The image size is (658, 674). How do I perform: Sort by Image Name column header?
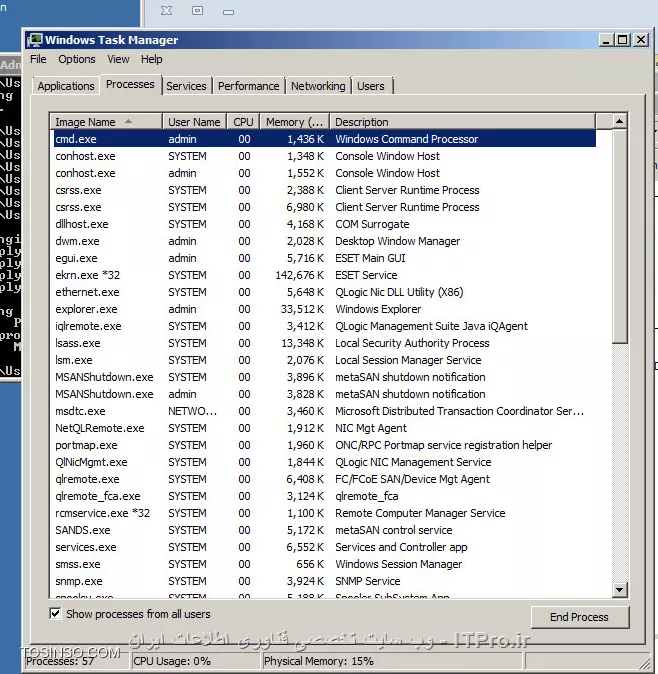[106, 122]
